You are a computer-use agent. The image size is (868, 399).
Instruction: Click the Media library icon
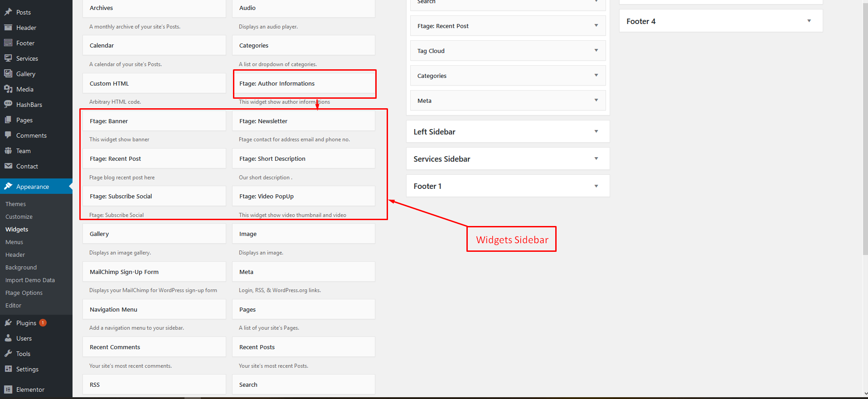point(8,89)
